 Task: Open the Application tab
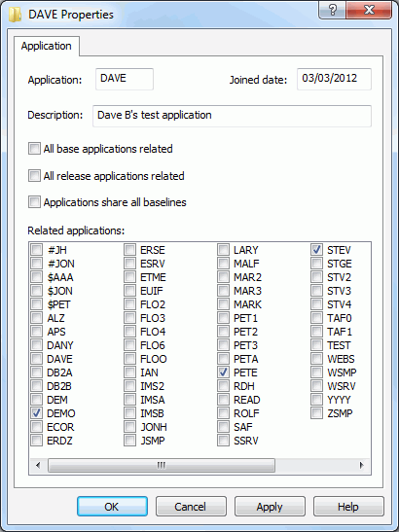click(x=47, y=46)
